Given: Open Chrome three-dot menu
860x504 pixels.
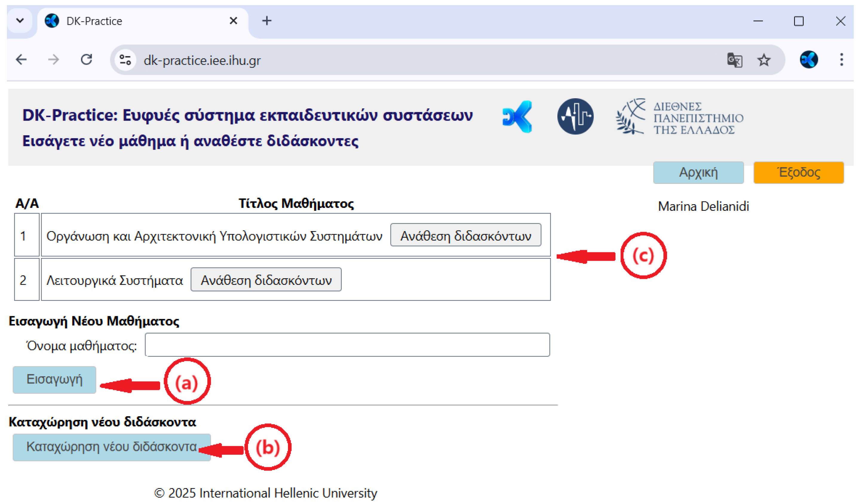Looking at the screenshot, I should pyautogui.click(x=841, y=60).
